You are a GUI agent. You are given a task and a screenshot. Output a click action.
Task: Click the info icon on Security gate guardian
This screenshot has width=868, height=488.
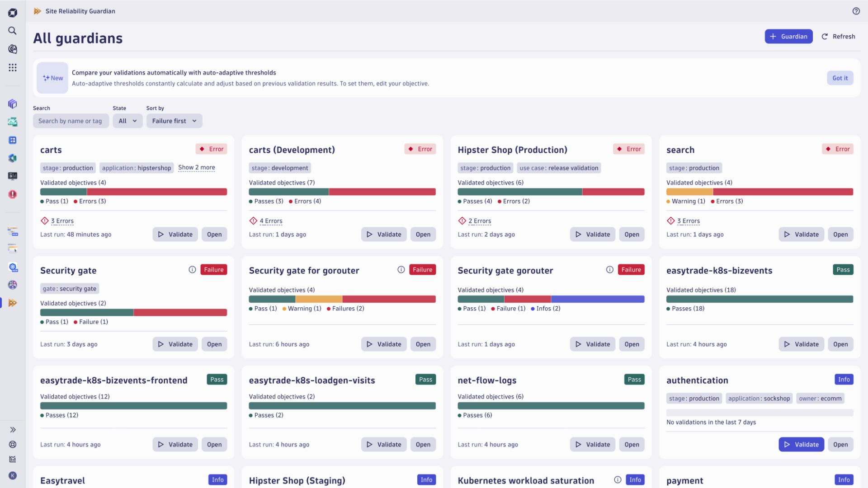(193, 269)
